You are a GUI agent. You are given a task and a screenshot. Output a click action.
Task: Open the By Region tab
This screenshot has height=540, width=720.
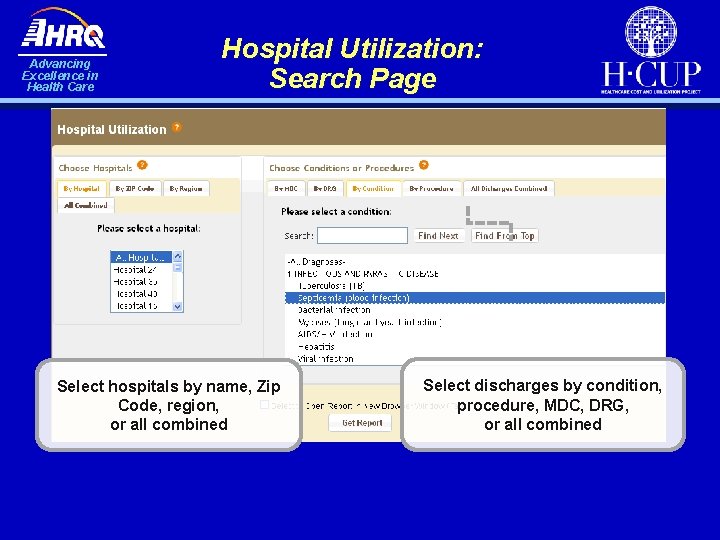click(186, 189)
